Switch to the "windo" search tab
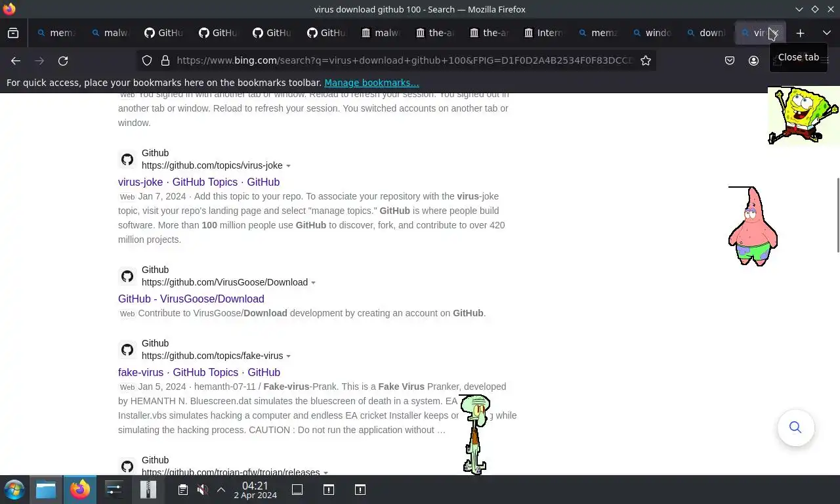840x504 pixels. [652, 33]
